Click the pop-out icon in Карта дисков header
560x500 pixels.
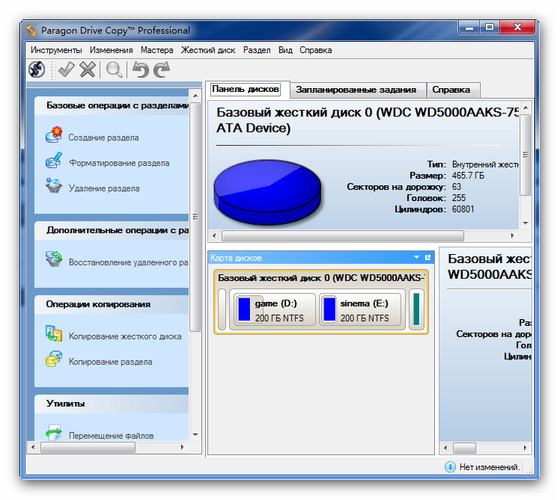click(x=428, y=257)
